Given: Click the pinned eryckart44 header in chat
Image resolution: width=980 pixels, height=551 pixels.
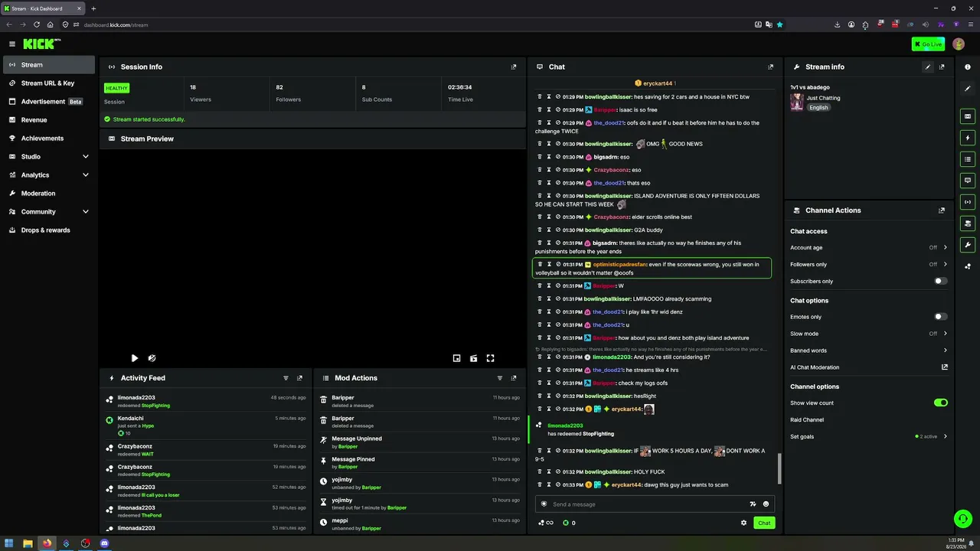Looking at the screenshot, I should click(x=655, y=83).
